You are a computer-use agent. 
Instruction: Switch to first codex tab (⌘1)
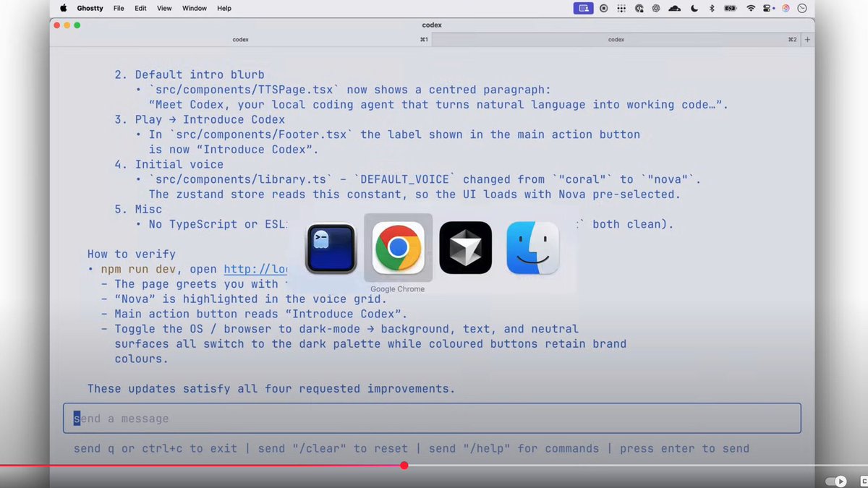tap(242, 40)
